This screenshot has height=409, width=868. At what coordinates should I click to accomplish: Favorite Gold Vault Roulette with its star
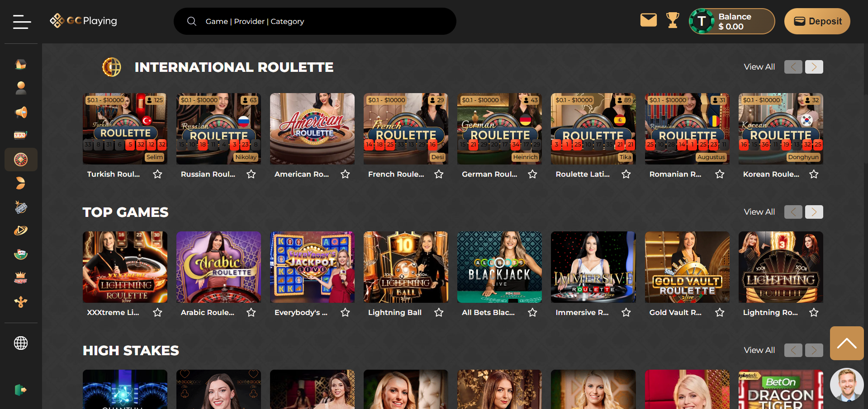pyautogui.click(x=720, y=312)
